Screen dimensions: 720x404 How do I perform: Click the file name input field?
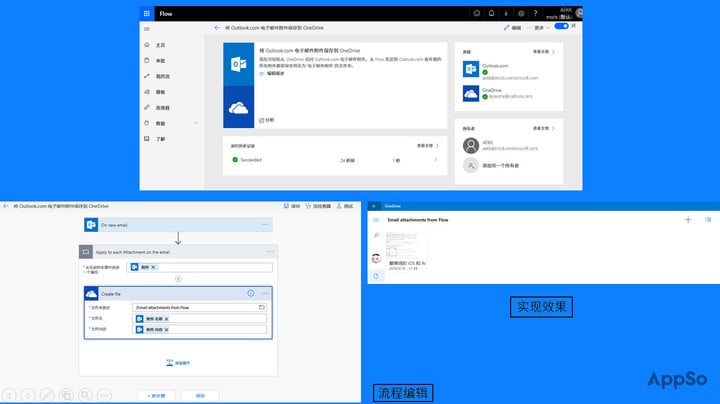point(199,319)
